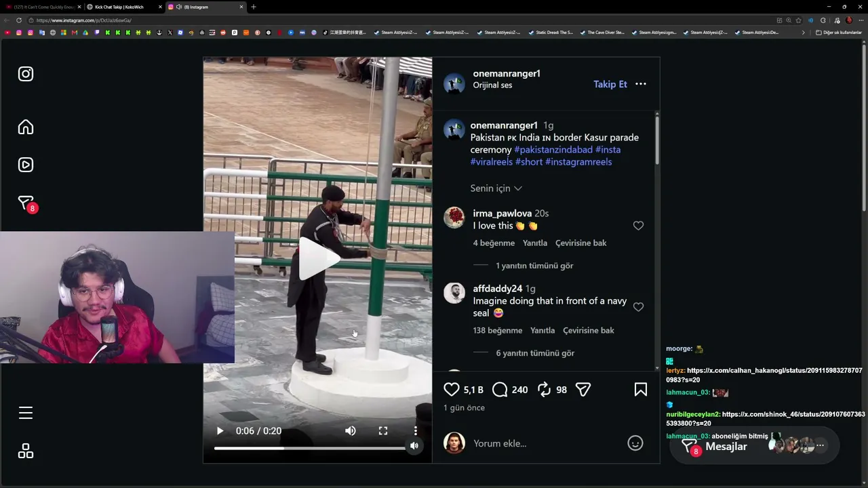
Task: Close the Instagram browser tab
Action: coord(241,7)
